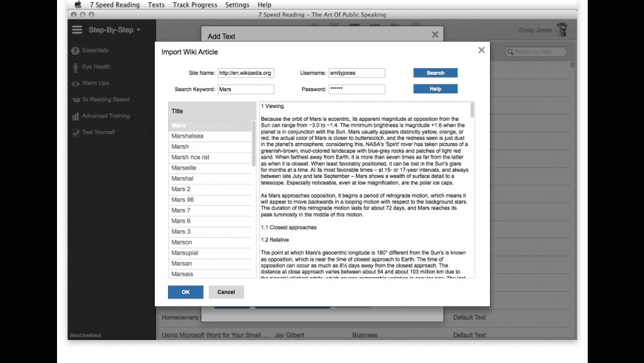
Task: Click the article preview scrollbar
Action: coord(472,110)
